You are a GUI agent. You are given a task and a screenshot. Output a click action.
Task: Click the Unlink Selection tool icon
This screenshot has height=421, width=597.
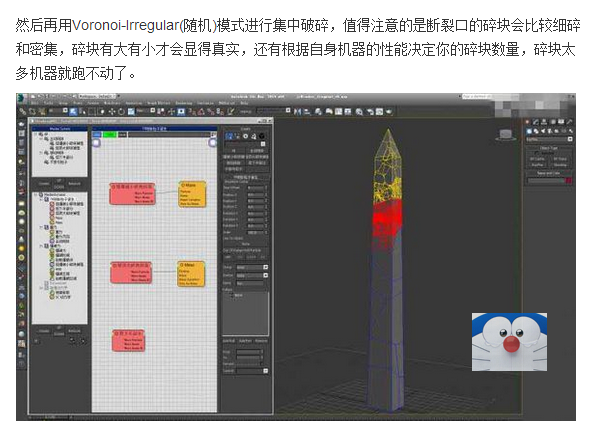tap(32, 111)
